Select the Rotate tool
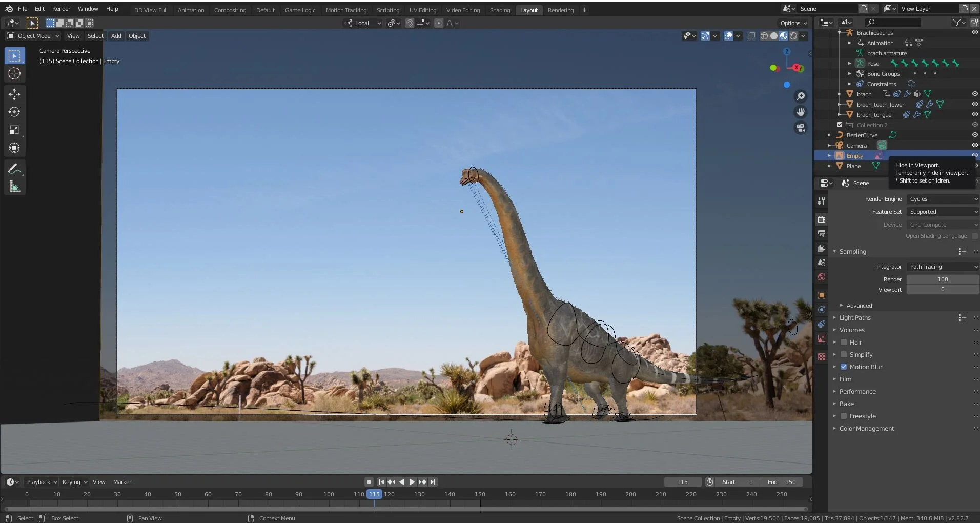This screenshot has width=980, height=523. pos(14,112)
